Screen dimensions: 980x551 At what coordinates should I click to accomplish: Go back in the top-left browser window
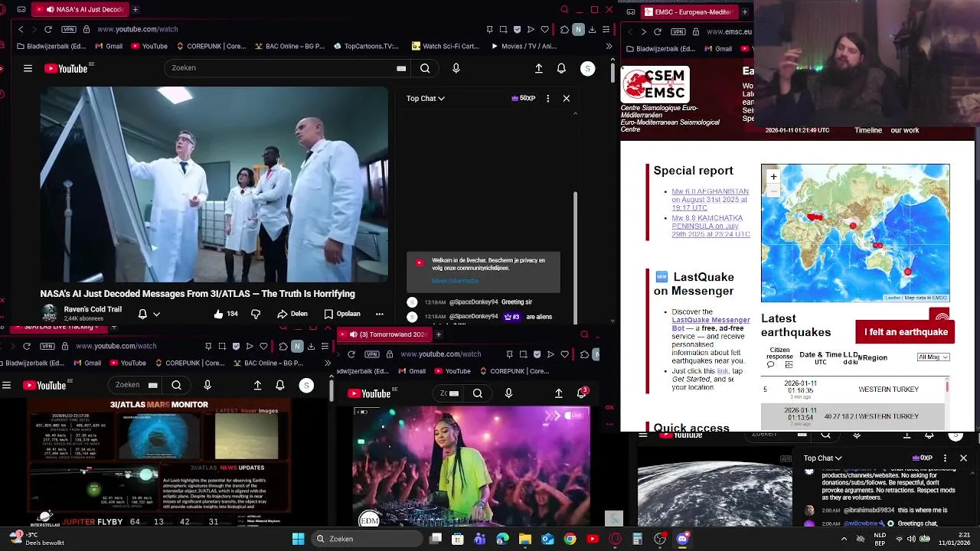click(x=21, y=29)
